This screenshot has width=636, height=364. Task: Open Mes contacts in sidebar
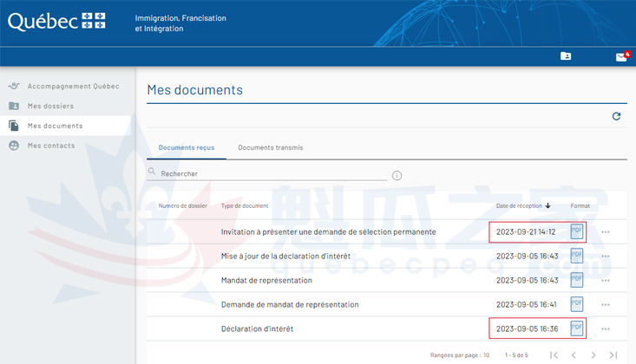[x=51, y=146]
